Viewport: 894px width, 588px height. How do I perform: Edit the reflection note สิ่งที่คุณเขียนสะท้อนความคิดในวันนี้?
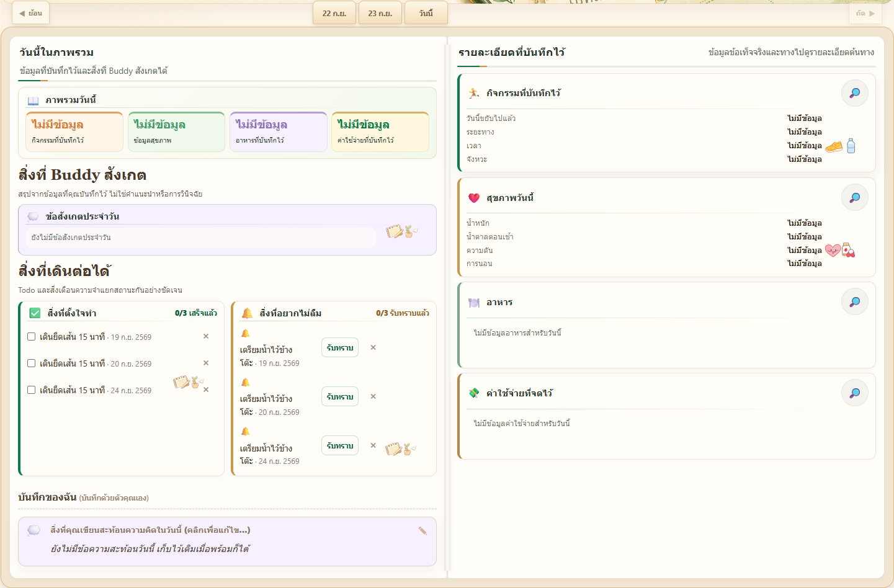pos(227,541)
